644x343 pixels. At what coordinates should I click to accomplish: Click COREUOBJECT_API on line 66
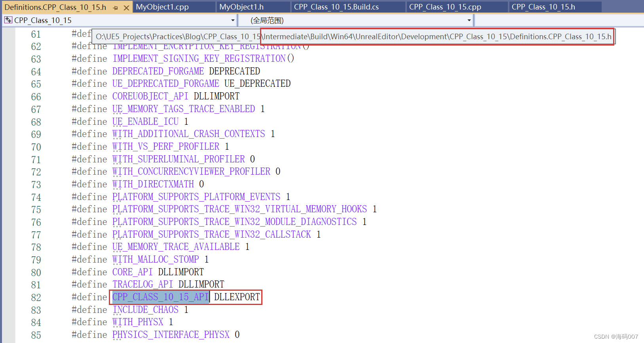point(150,96)
